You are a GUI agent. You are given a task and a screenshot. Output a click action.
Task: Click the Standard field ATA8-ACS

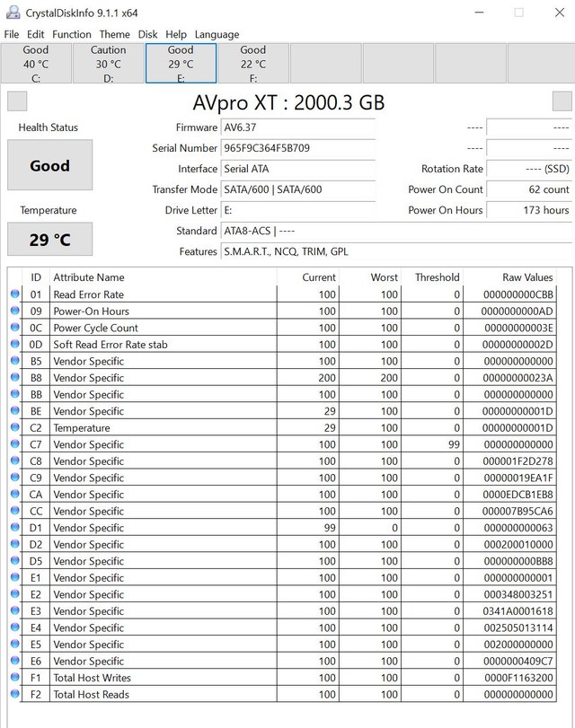tap(396, 231)
